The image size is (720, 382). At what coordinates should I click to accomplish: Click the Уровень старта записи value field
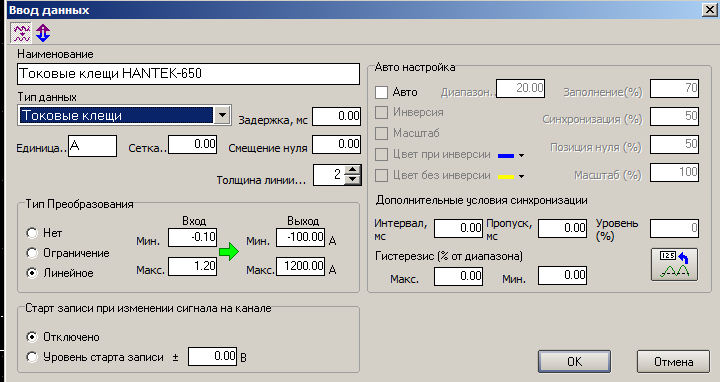(213, 357)
